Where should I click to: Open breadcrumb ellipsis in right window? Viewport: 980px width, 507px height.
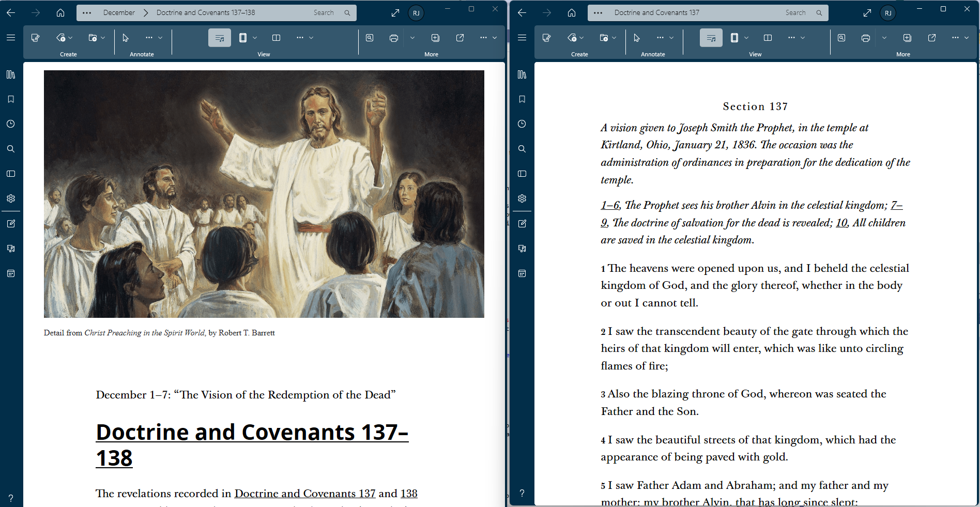[598, 13]
